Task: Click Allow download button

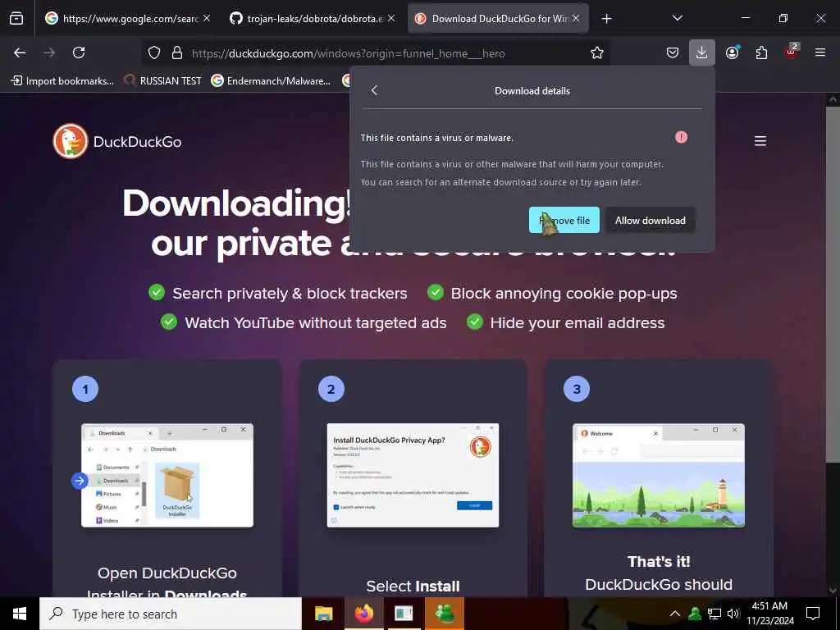Action: point(651,220)
